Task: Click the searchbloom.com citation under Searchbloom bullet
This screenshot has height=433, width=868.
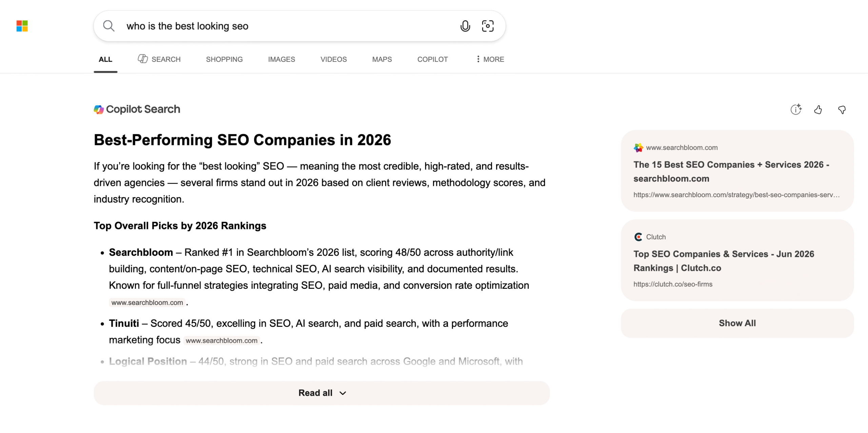Action: click(x=147, y=302)
